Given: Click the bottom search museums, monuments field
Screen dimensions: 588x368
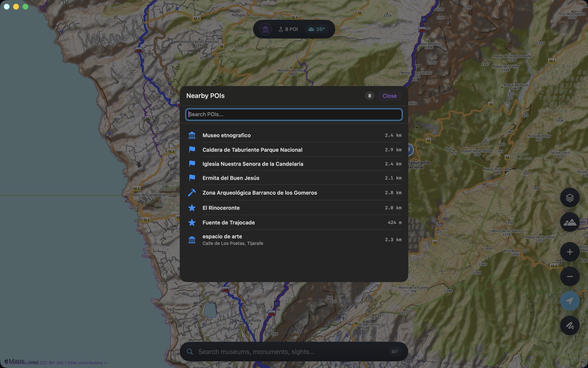Looking at the screenshot, I should click(x=294, y=352).
